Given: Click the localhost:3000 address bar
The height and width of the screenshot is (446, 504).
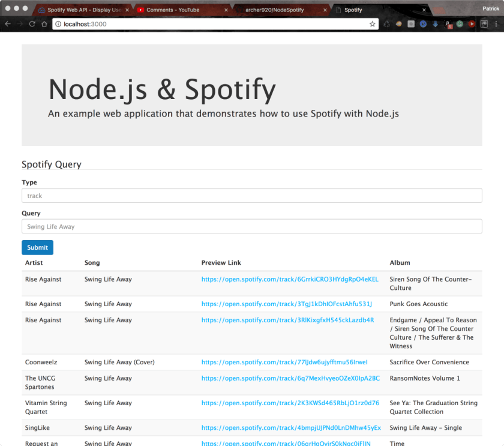Looking at the screenshot, I should point(210,24).
